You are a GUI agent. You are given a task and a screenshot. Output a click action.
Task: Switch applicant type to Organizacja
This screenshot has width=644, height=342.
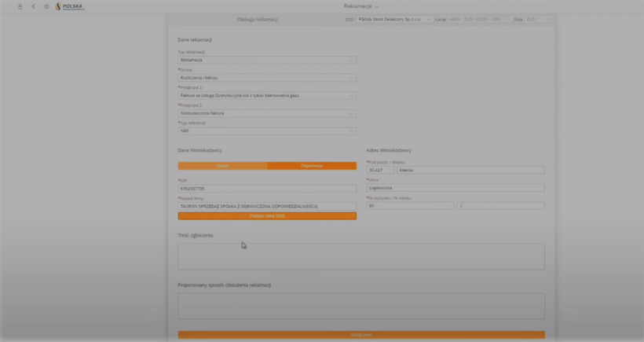click(312, 166)
